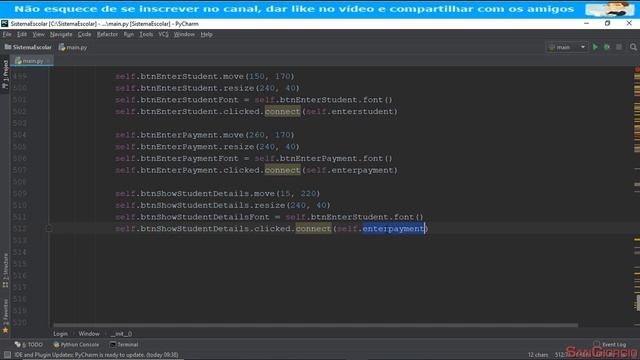Open the Python Console tool window
The image size is (640, 360).
pyautogui.click(x=76, y=344)
